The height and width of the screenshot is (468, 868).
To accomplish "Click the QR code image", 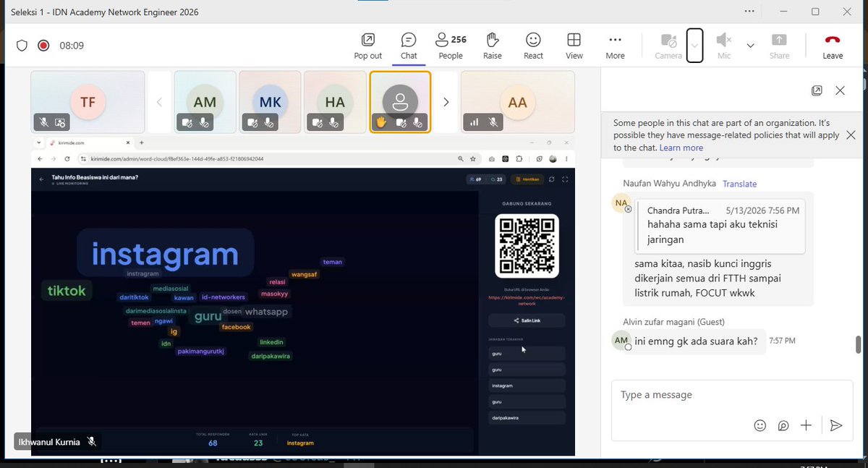I will click(527, 246).
